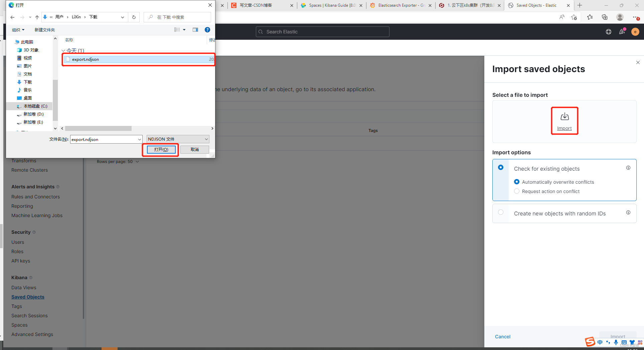Viewport: 644px width, 350px height.
Task: Expand the address bar path dropdown
Action: tap(122, 17)
